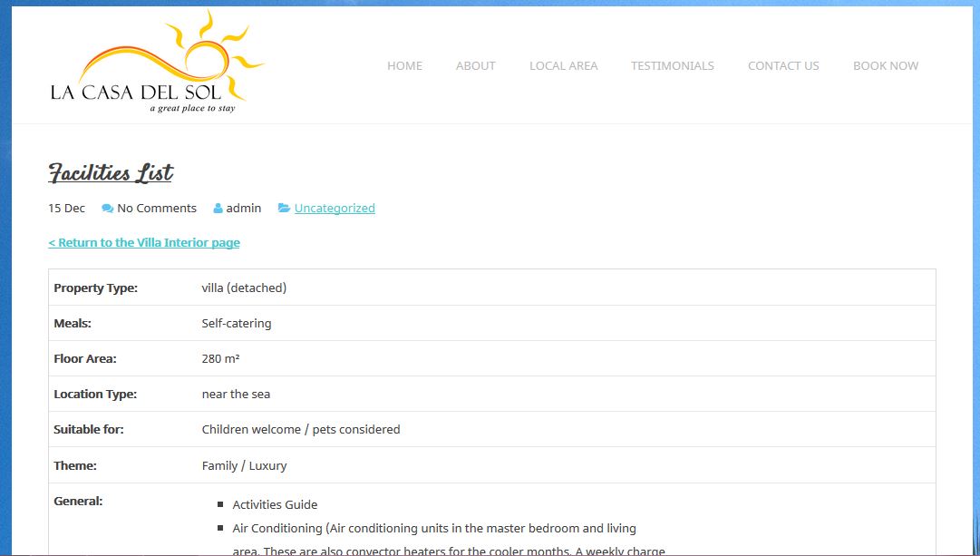This screenshot has width=980, height=556.
Task: Click the 280 m² value
Action: 220,359
